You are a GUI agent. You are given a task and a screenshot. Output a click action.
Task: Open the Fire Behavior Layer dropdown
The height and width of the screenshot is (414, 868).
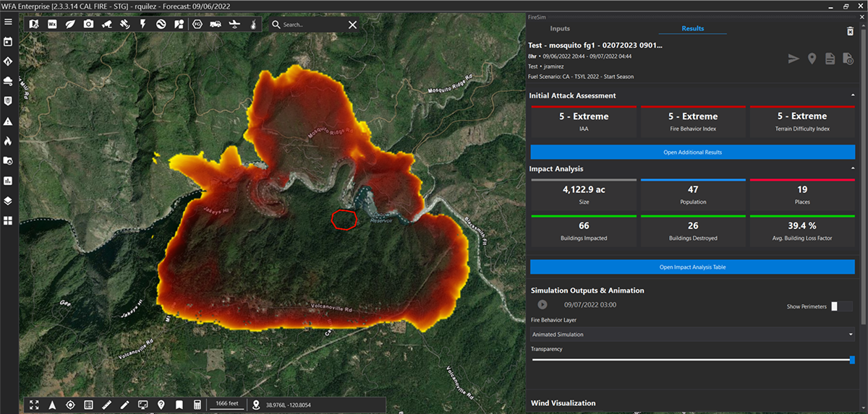[x=692, y=335]
